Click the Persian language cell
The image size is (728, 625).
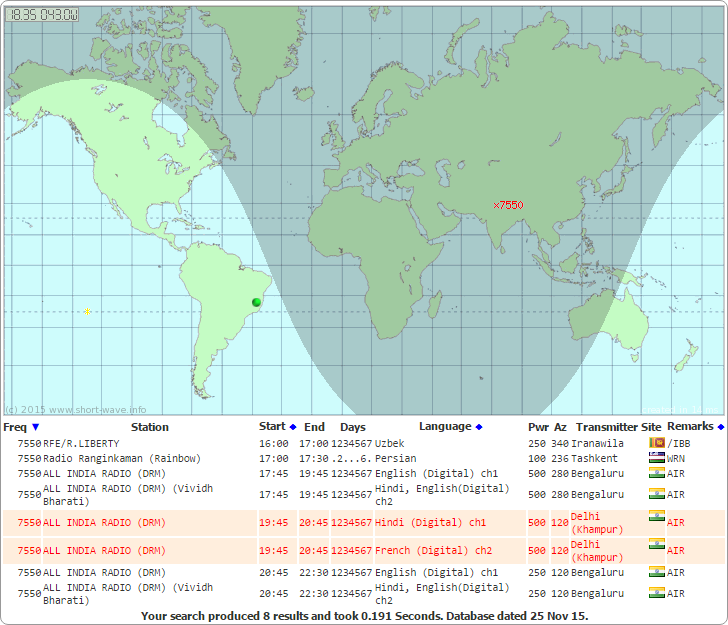396,458
